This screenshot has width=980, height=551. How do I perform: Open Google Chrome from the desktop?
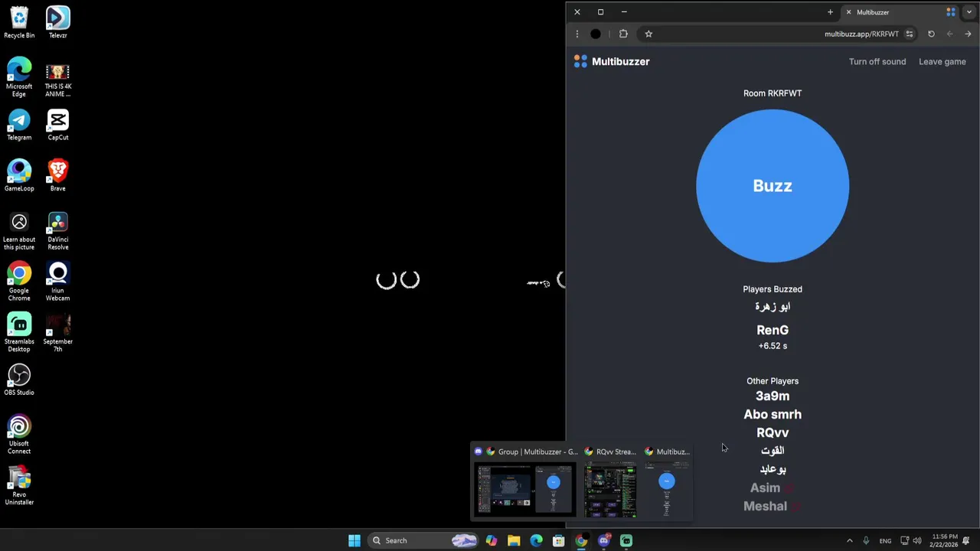19,282
